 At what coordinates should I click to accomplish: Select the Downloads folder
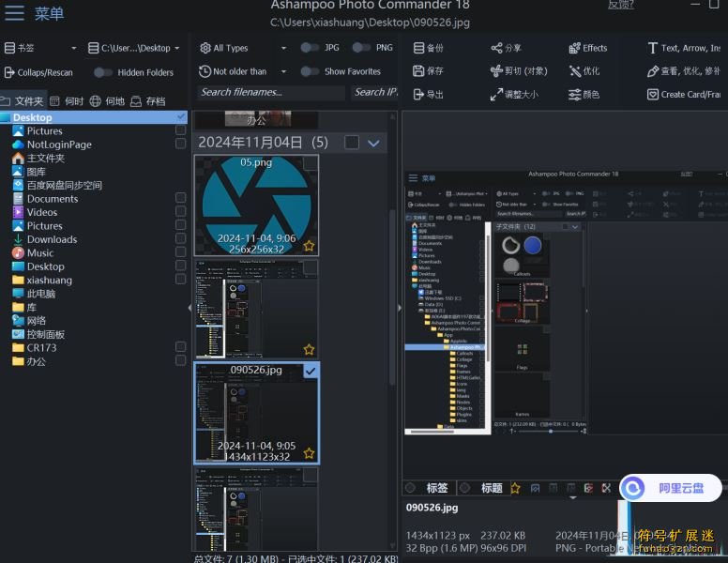click(45, 239)
